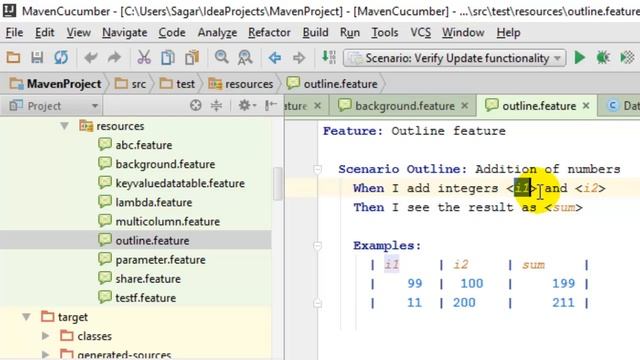
Task: Click MavenProject in the breadcrumb bar
Action: 56,84
